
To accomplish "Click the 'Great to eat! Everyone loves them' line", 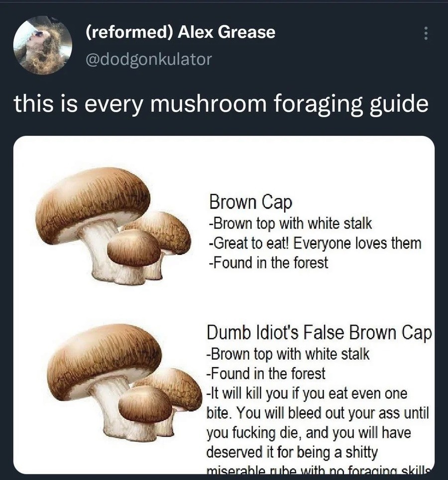I will click(x=315, y=243).
